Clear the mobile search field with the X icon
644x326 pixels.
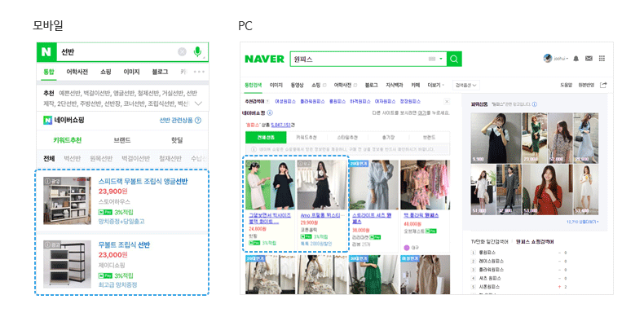tap(182, 51)
